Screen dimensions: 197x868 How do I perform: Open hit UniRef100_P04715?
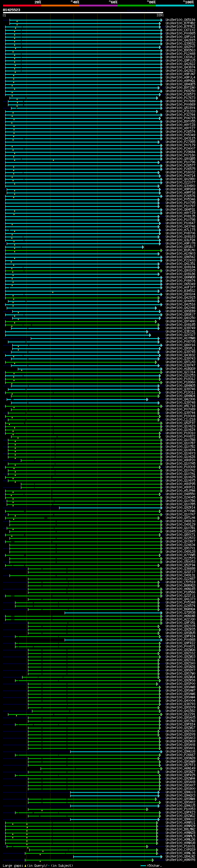click(180, 118)
